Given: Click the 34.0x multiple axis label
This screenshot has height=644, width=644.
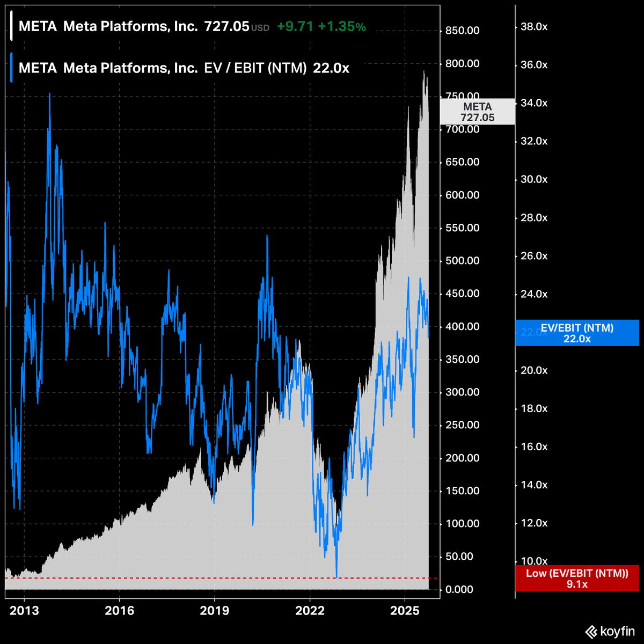Looking at the screenshot, I should point(534,103).
